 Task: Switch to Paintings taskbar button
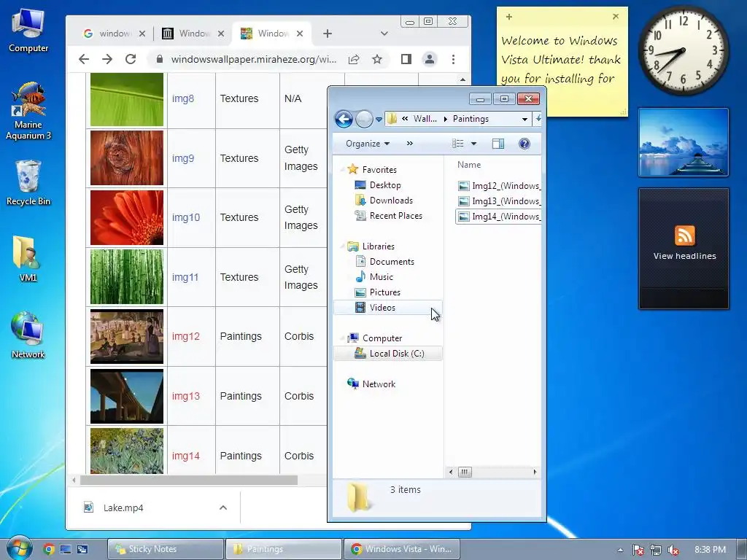point(284,549)
